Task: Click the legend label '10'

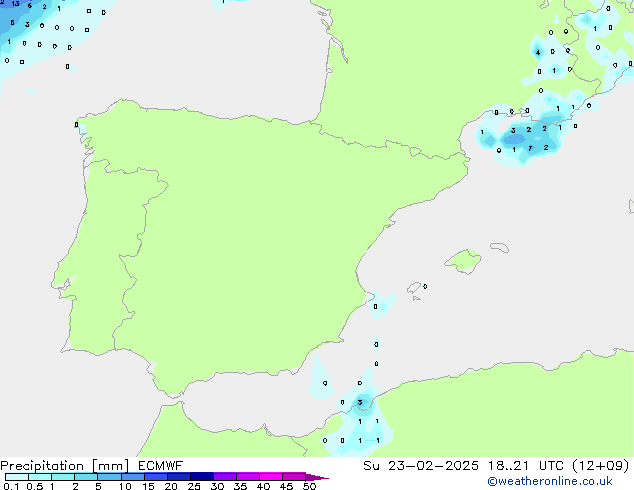Action: click(125, 486)
